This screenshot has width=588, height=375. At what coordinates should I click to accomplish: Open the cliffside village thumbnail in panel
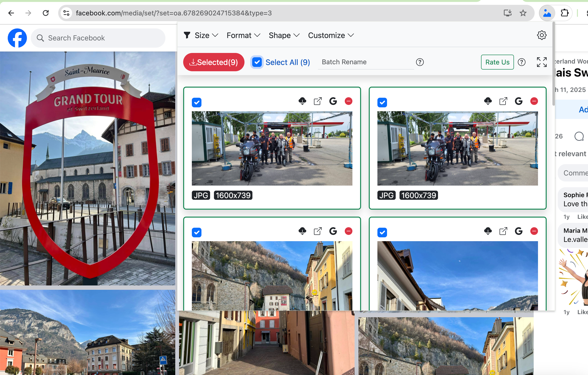[x=272, y=276]
